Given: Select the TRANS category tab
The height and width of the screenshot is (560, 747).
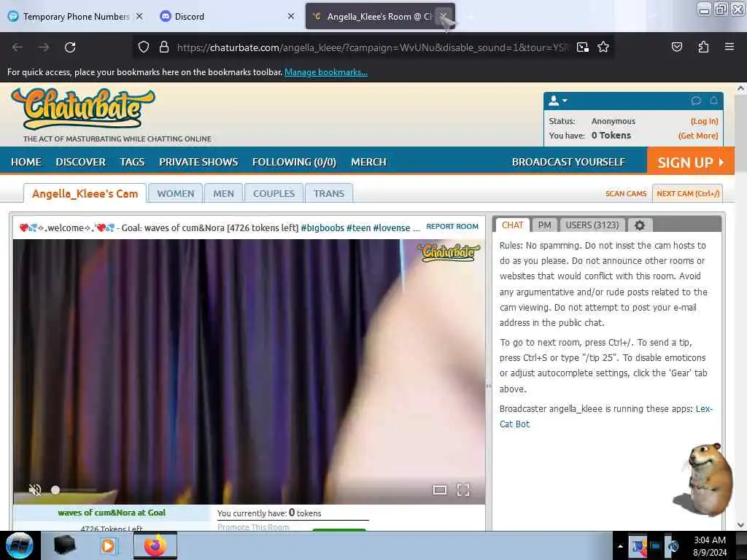Looking at the screenshot, I should [329, 193].
